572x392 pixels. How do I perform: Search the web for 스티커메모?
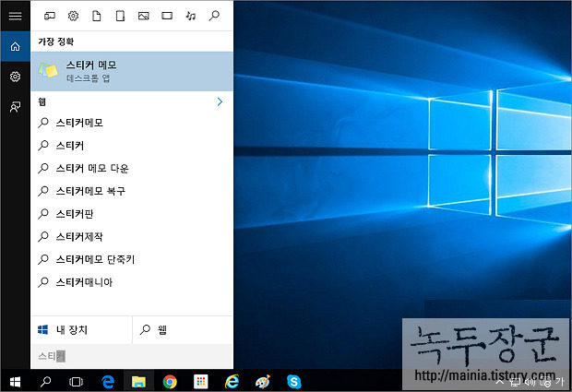[132, 123]
